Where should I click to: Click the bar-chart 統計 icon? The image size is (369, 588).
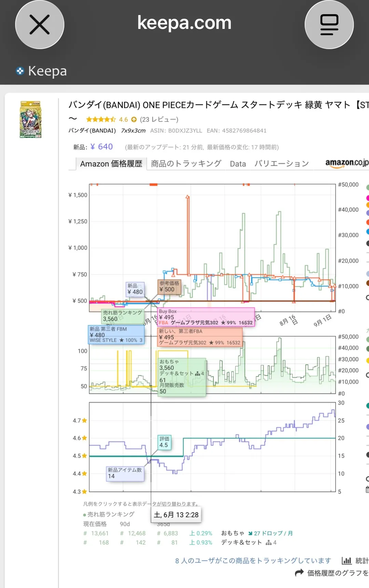pos(346,561)
